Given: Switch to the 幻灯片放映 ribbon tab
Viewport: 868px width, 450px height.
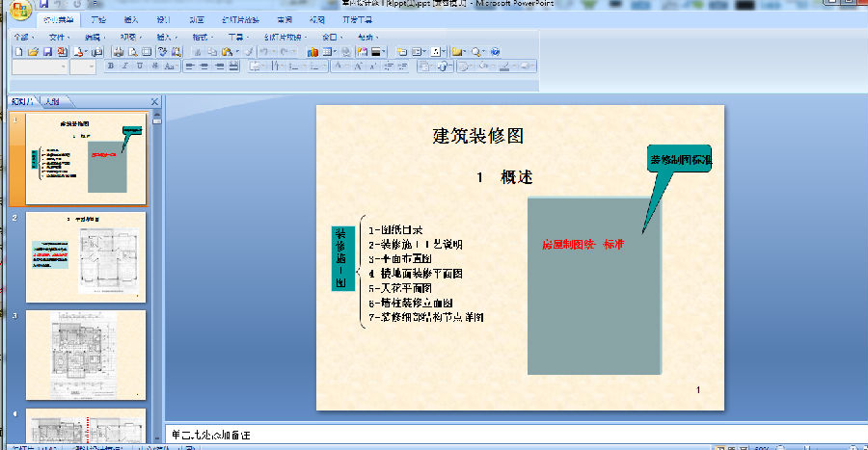Looking at the screenshot, I should pos(241,20).
